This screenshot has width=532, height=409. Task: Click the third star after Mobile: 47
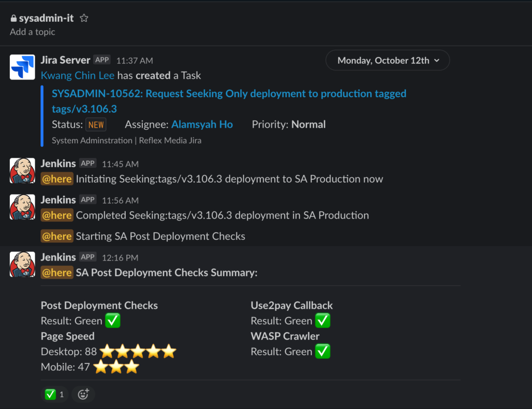click(131, 366)
